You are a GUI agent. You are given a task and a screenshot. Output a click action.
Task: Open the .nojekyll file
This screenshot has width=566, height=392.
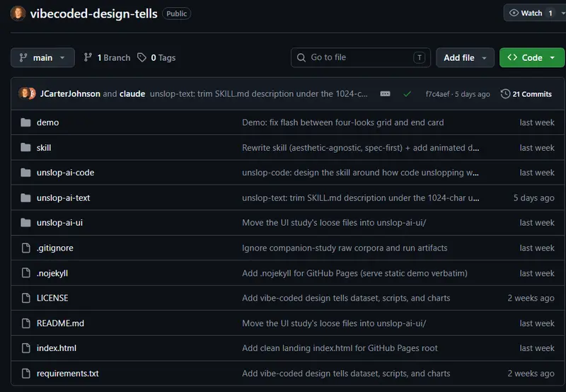(x=52, y=273)
